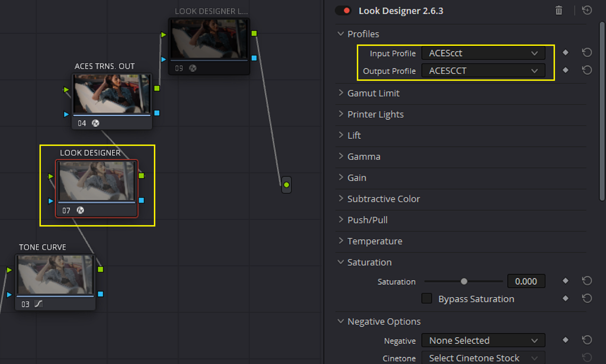
Task: Select the node 09 thumbnail
Action: [x=209, y=40]
